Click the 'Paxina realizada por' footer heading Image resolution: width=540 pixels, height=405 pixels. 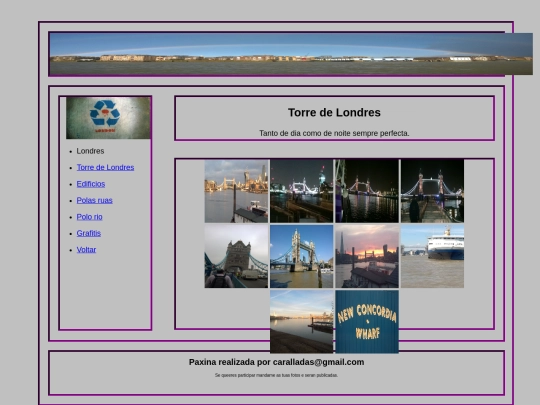(276, 362)
